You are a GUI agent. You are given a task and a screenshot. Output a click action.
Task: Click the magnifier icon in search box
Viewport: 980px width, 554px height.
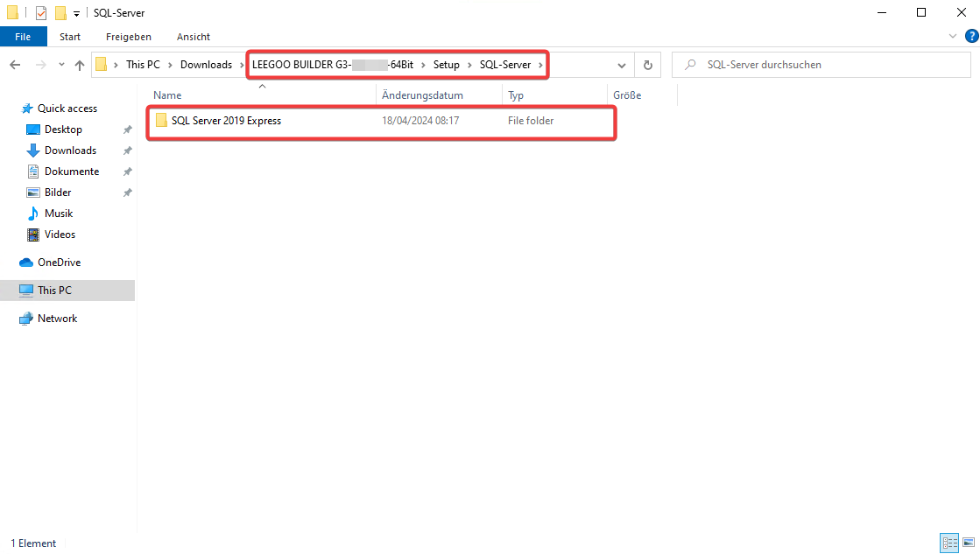click(691, 65)
